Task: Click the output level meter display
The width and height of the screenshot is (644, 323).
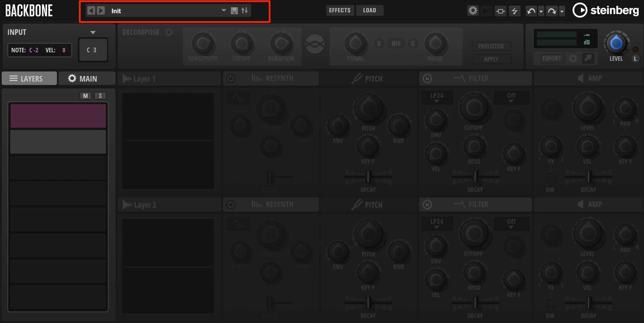Action: (566, 39)
